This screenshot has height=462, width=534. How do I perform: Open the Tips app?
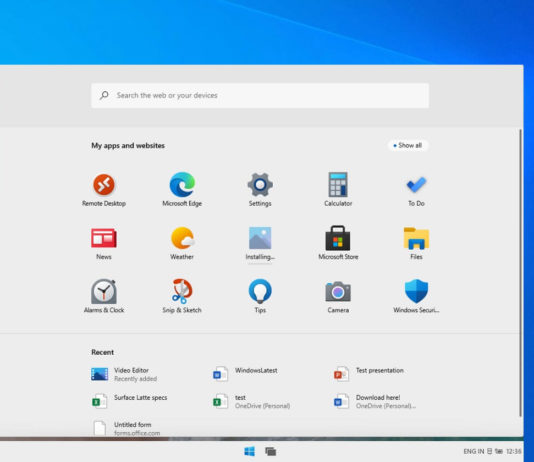(260, 296)
